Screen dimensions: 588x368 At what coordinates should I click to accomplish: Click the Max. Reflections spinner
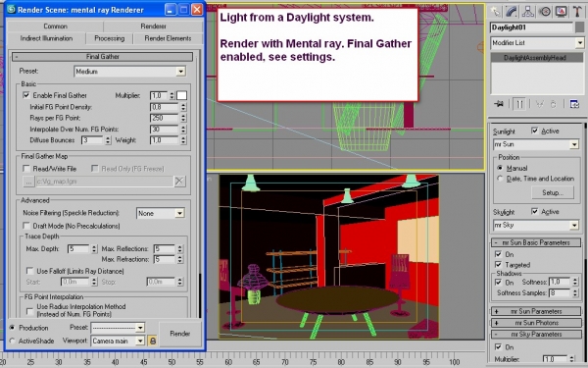(179, 249)
